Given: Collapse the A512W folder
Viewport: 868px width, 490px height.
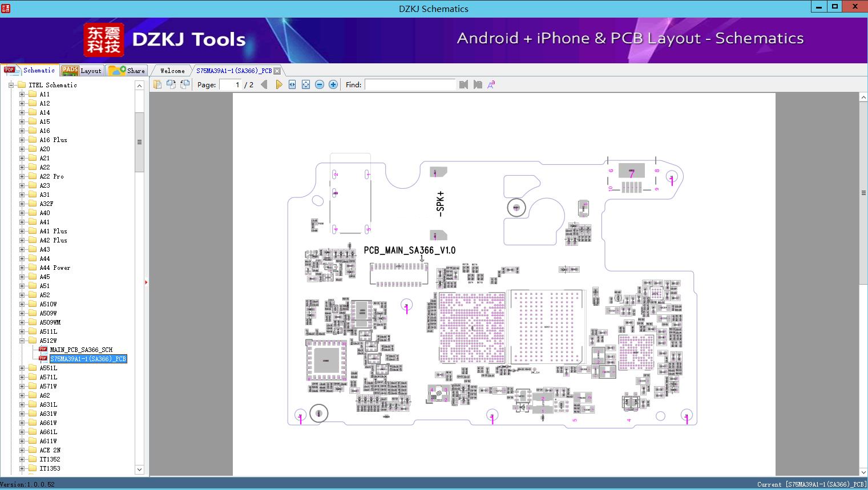Looking at the screenshot, I should point(22,341).
